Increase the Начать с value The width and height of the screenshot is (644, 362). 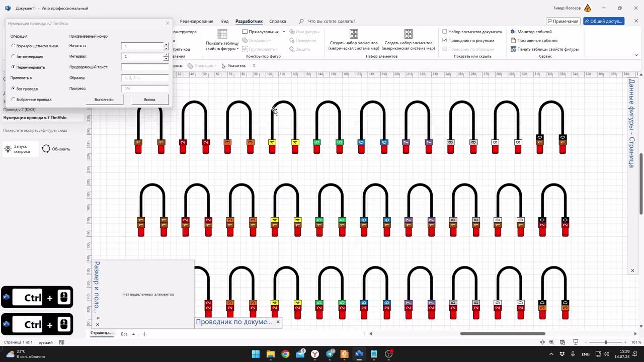(x=166, y=44)
